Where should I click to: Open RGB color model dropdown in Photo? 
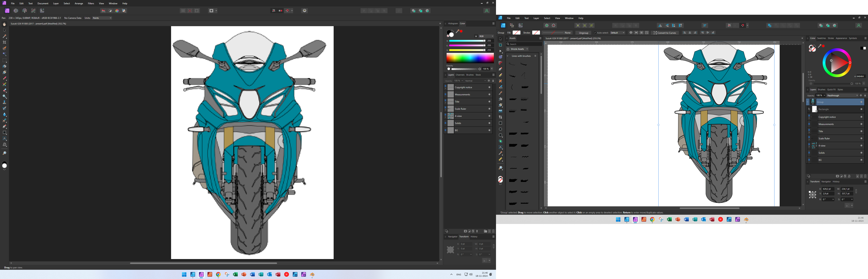(486, 36)
